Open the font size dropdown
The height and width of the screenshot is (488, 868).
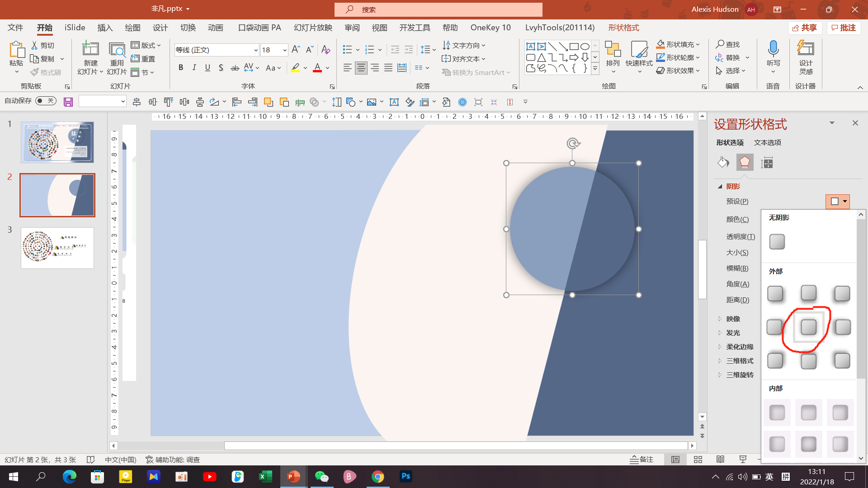(285, 50)
